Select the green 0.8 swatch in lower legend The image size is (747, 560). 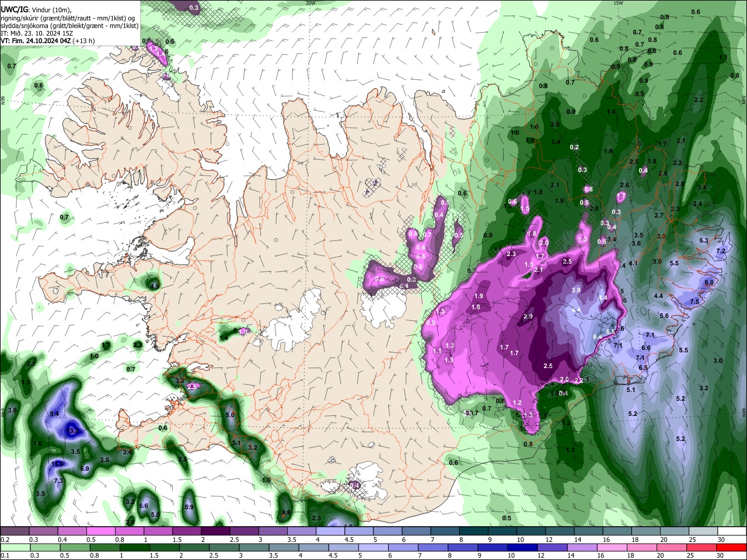pos(104,547)
